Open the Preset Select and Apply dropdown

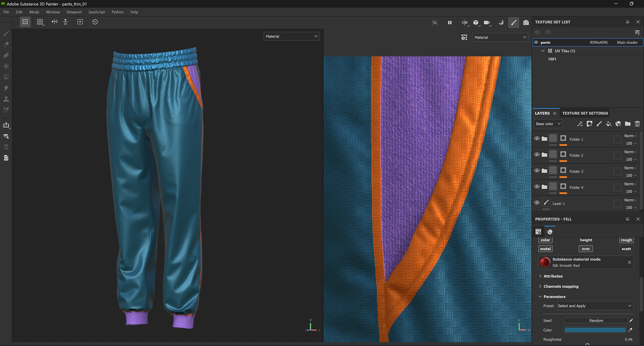pos(595,306)
